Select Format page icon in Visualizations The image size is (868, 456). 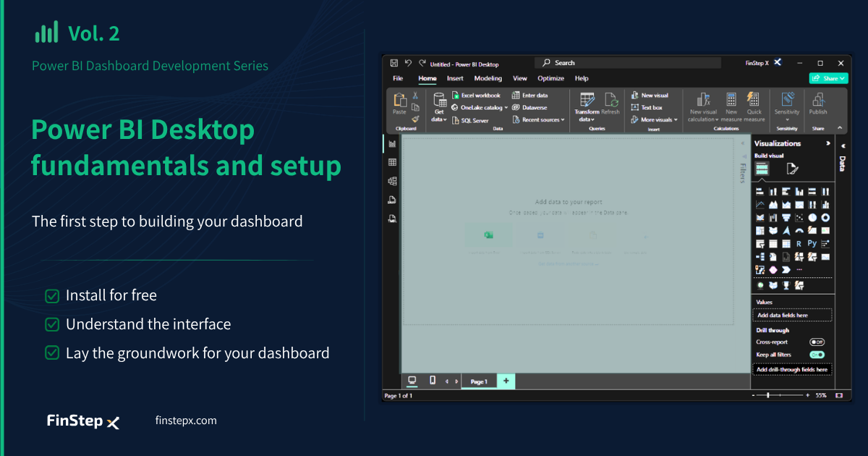coord(792,169)
